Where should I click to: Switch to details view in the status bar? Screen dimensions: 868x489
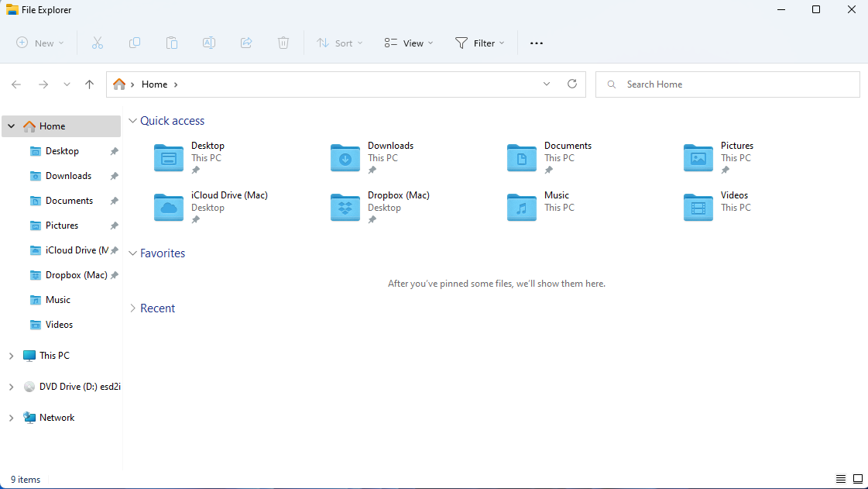pyautogui.click(x=841, y=479)
